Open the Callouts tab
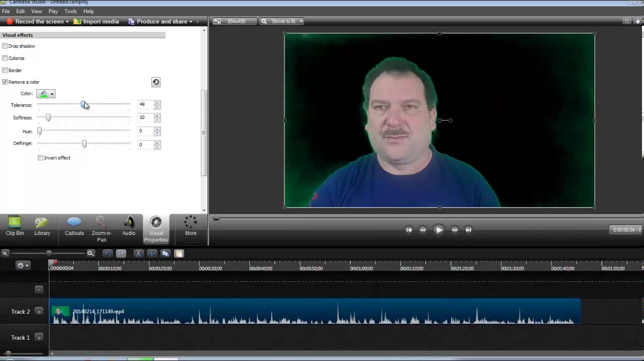 click(x=74, y=225)
